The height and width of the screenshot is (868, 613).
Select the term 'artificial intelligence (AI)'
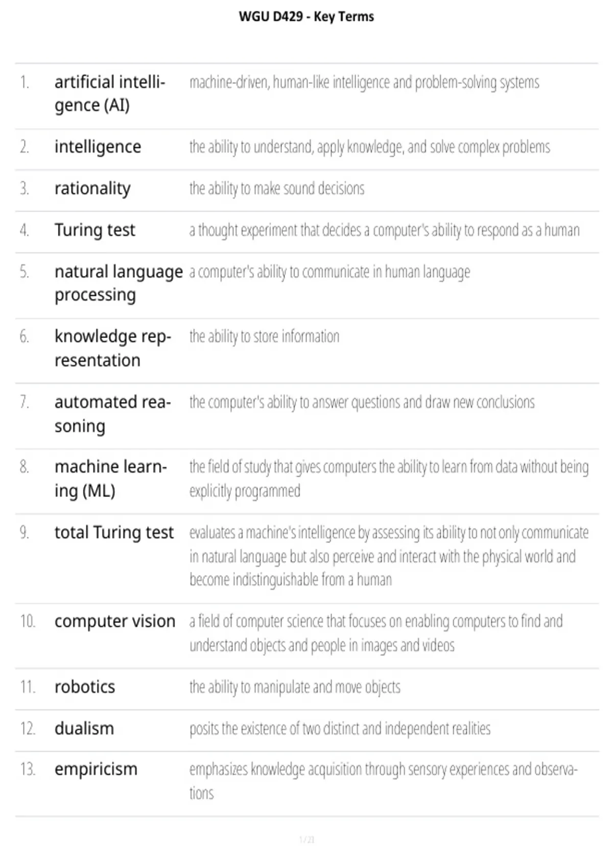[110, 93]
